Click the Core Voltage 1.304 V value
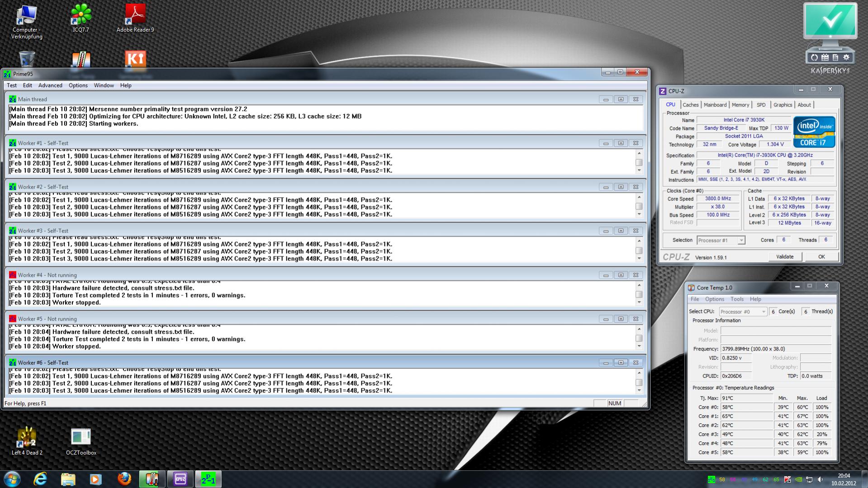Screen dimensions: 868x488 coord(775,144)
